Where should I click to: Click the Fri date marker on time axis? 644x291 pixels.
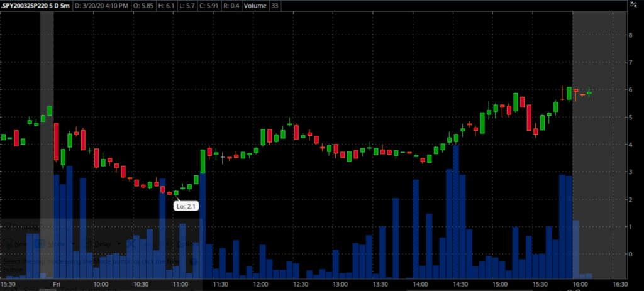(56, 284)
